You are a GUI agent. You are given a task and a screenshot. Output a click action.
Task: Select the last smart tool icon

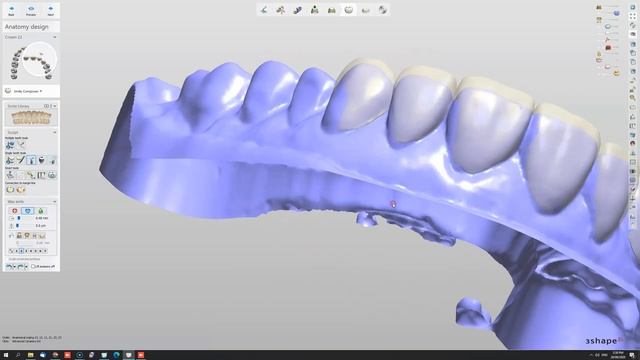pyautogui.click(x=52, y=175)
